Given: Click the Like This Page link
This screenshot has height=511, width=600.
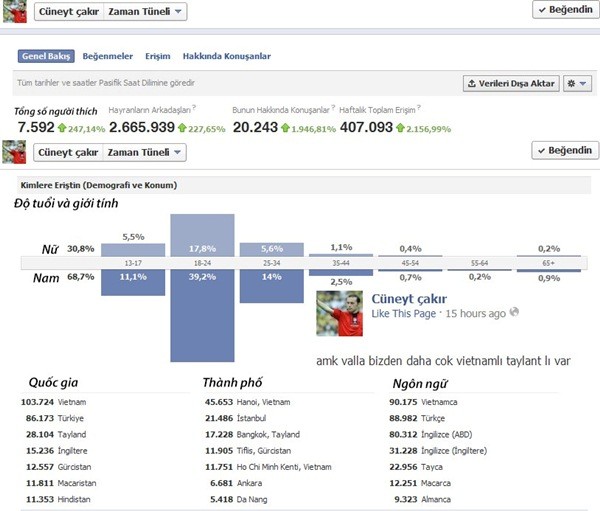Looking at the screenshot, I should coord(404,313).
